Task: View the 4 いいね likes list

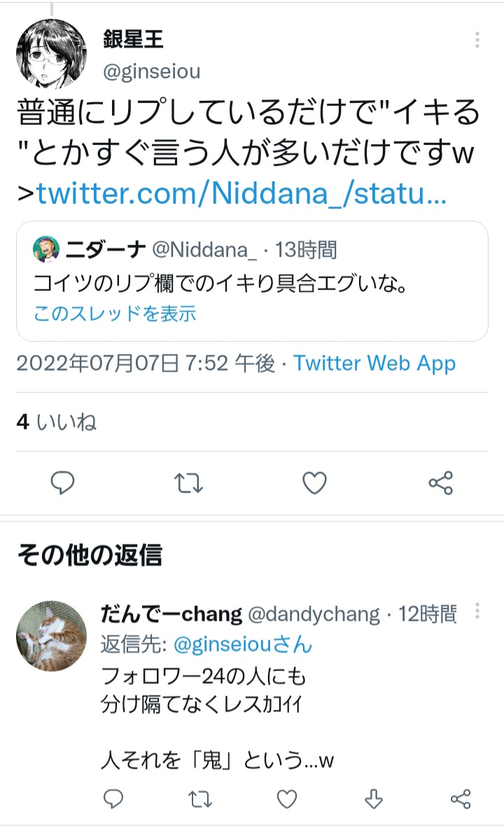Action: [56, 422]
